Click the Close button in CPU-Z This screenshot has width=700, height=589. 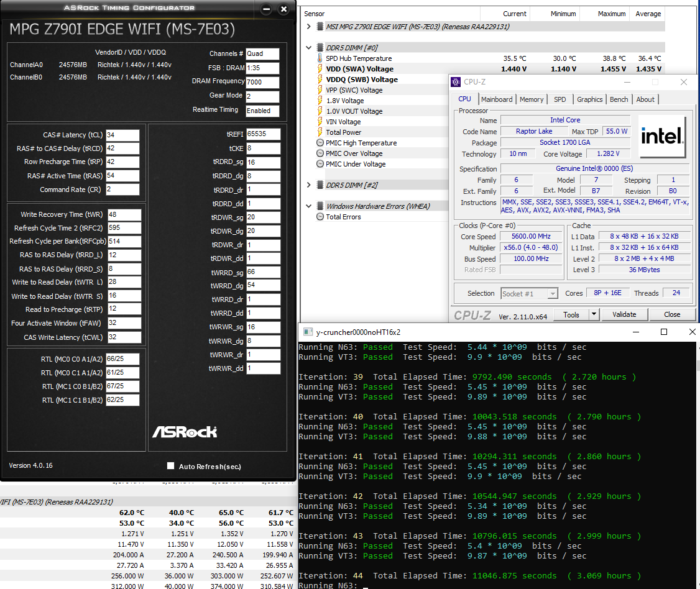(x=672, y=314)
